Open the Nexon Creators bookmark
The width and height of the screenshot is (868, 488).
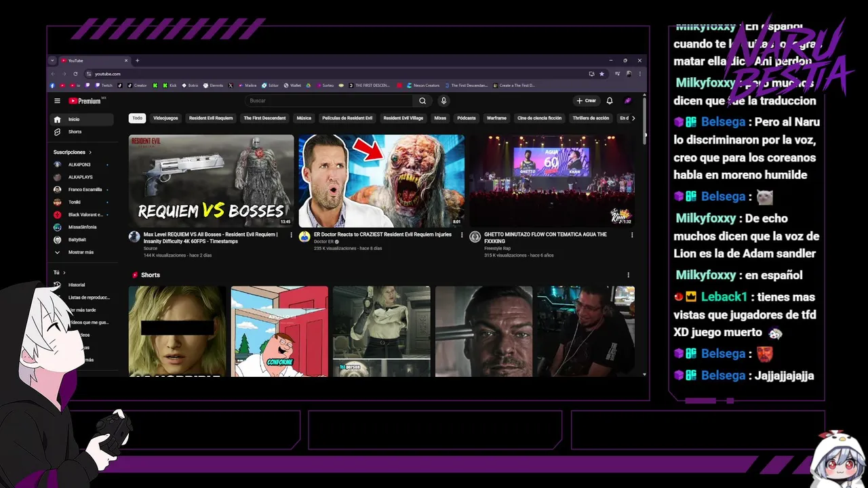coord(422,85)
